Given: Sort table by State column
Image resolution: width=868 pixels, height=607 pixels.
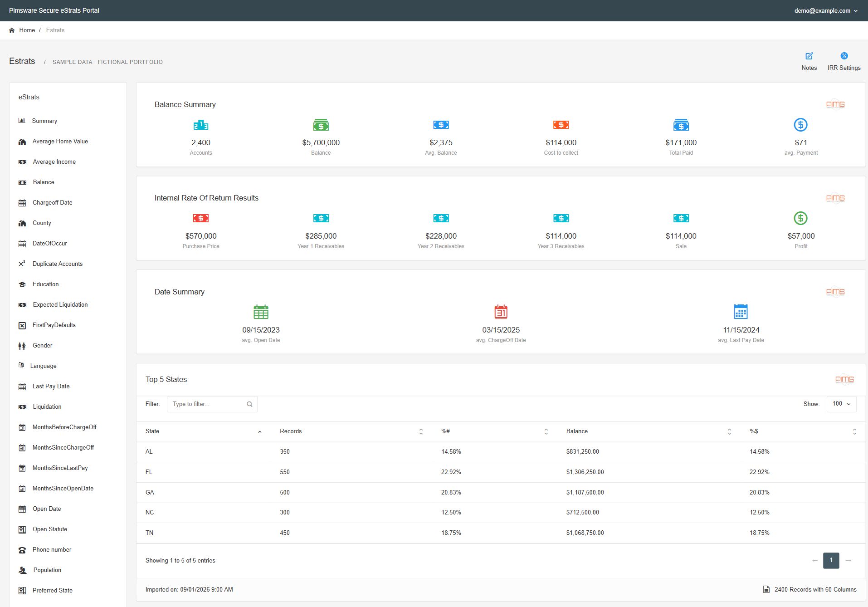Looking at the screenshot, I should point(203,431).
